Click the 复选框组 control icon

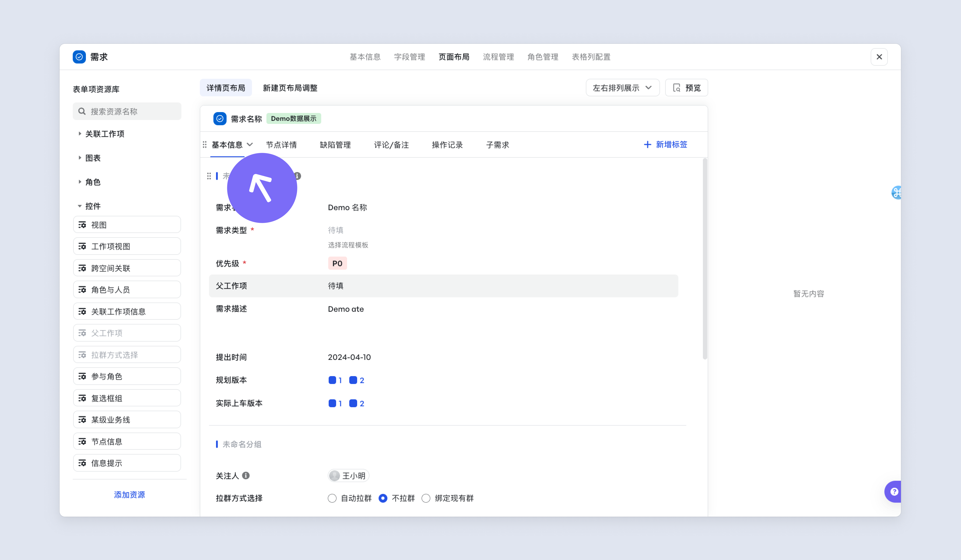pos(82,398)
